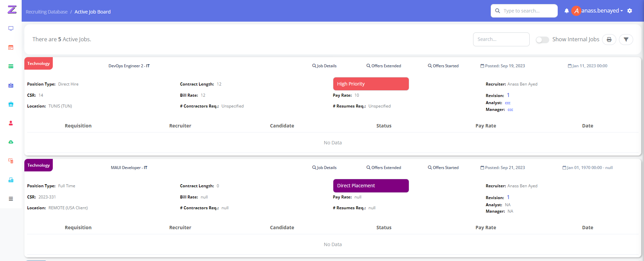
Task: Click Offers Started for DevOps Engineer 2
Action: pyautogui.click(x=443, y=66)
